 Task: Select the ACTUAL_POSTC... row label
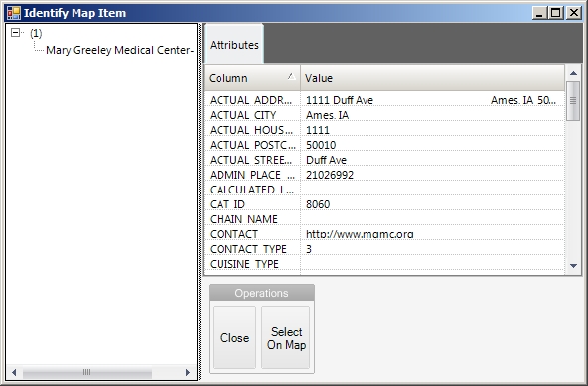click(x=252, y=145)
